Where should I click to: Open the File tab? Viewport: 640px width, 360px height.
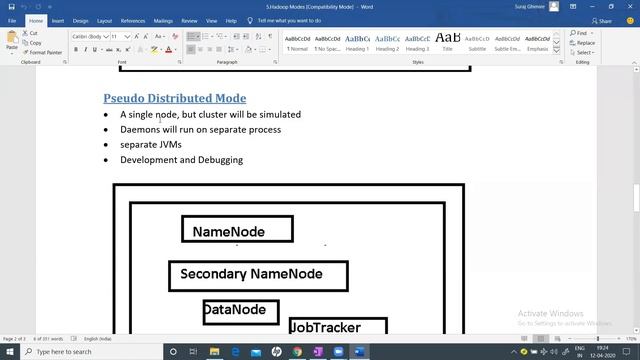click(12, 21)
